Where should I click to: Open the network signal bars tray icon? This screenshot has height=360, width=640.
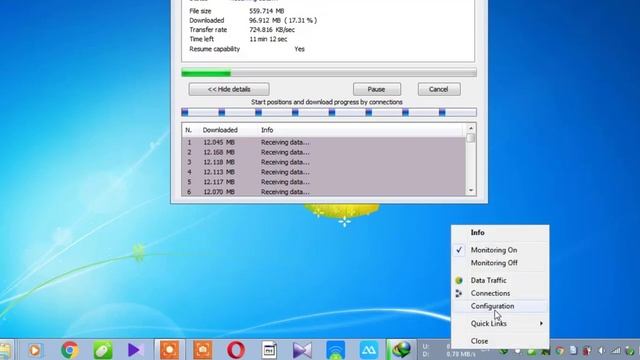point(616,351)
